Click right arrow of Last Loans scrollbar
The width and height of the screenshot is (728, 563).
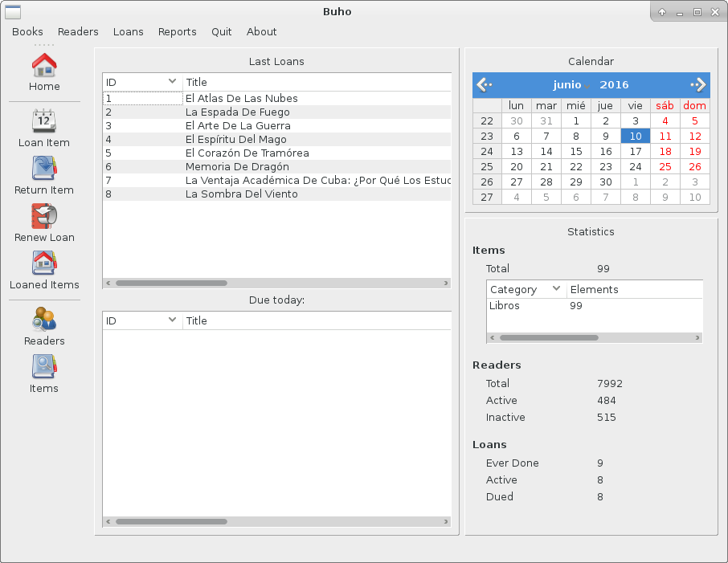coord(446,284)
